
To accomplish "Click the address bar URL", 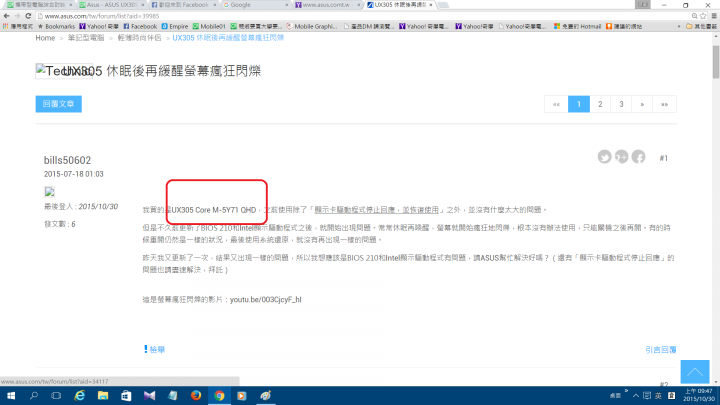I will pyautogui.click(x=101, y=16).
